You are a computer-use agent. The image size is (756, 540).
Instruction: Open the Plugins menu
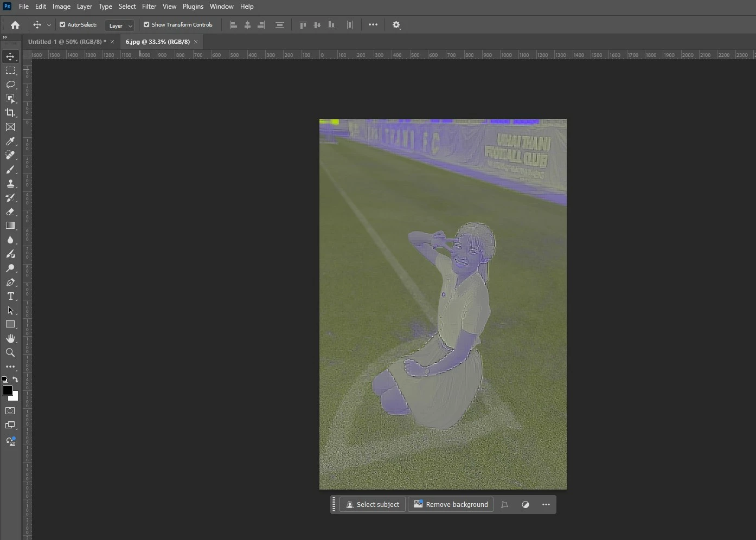pyautogui.click(x=193, y=7)
